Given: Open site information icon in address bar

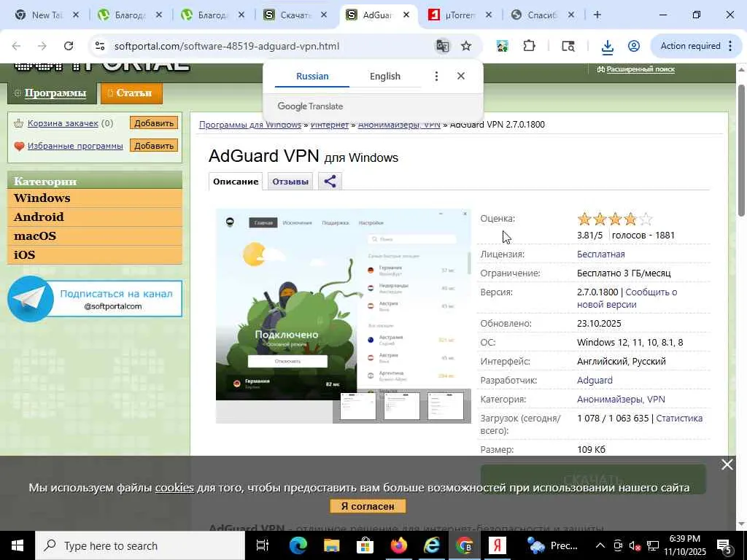Looking at the screenshot, I should 99,46.
